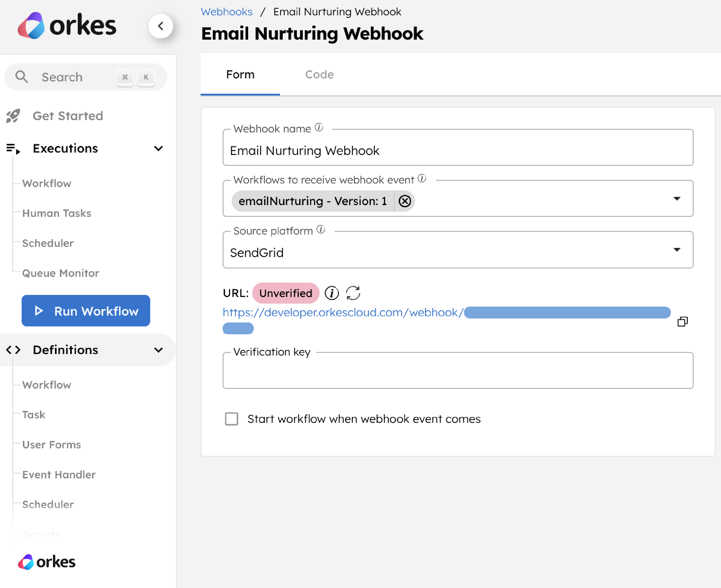Image resolution: width=721 pixels, height=588 pixels.
Task: Click the Unverified status badge
Action: pyautogui.click(x=286, y=293)
